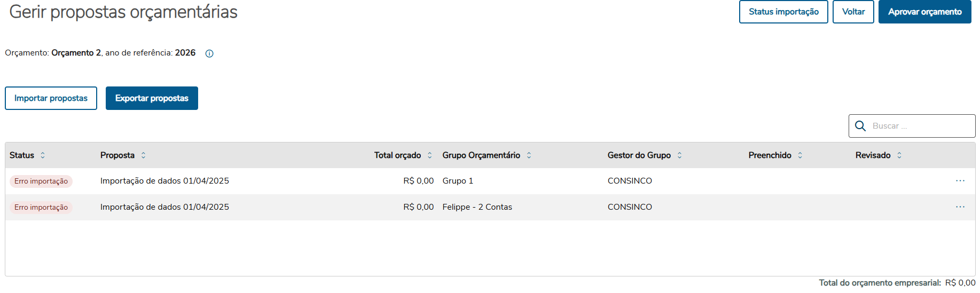
Task: Click the budget info icon beside 2026
Action: click(x=209, y=53)
